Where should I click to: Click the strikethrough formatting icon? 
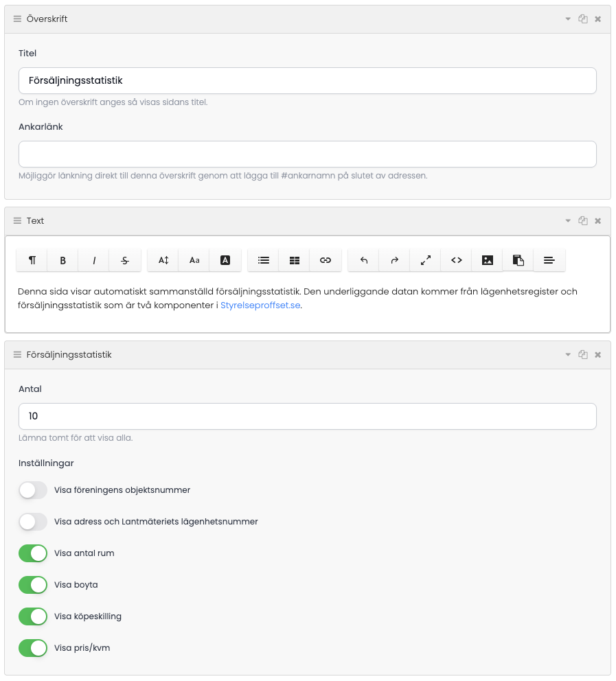pos(125,260)
